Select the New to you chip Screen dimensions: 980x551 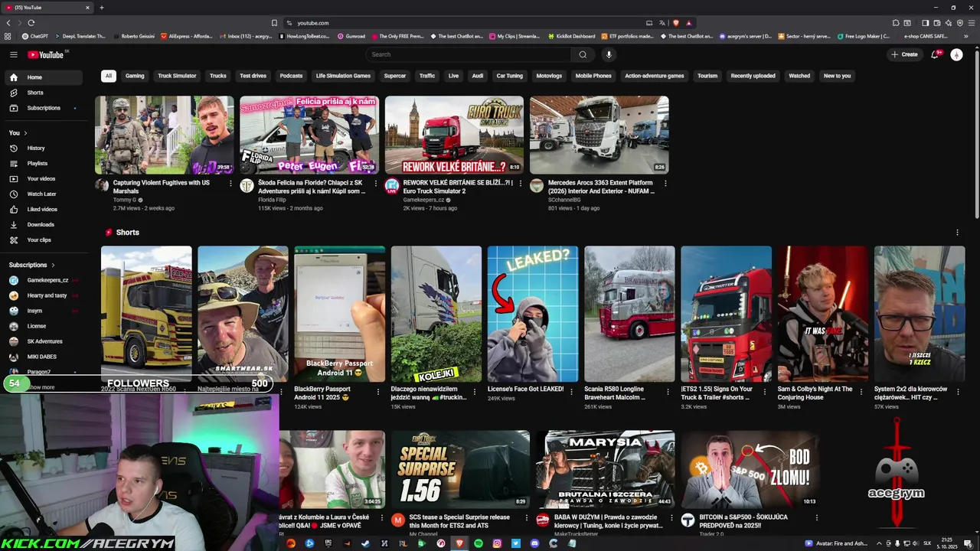pos(837,76)
